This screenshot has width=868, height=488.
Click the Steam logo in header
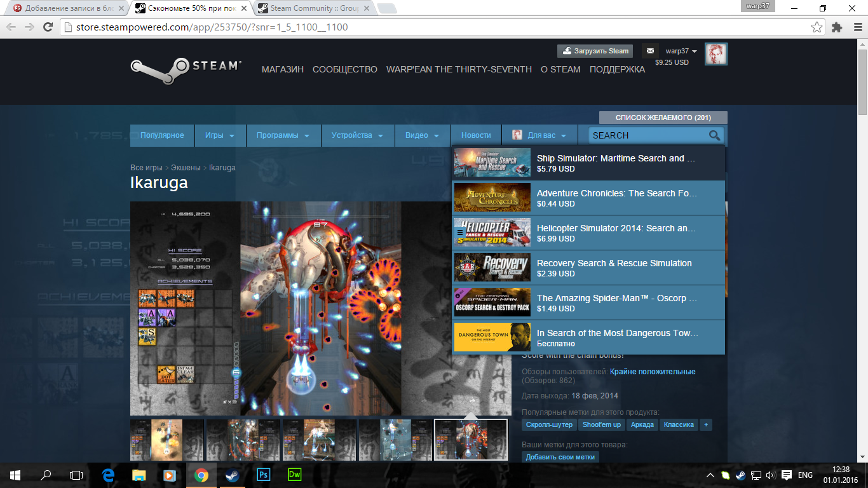pyautogui.click(x=186, y=71)
